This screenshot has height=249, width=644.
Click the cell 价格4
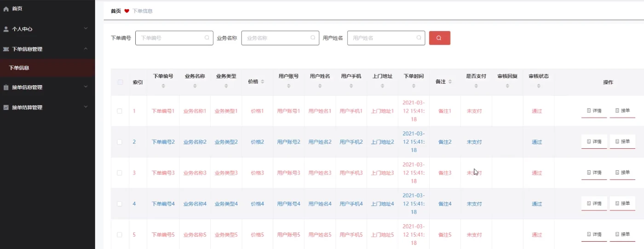coord(258,204)
